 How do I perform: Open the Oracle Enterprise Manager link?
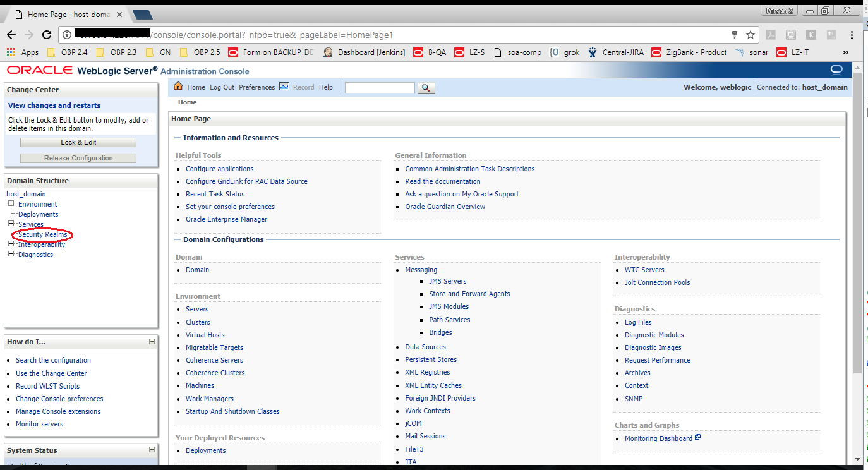point(226,219)
